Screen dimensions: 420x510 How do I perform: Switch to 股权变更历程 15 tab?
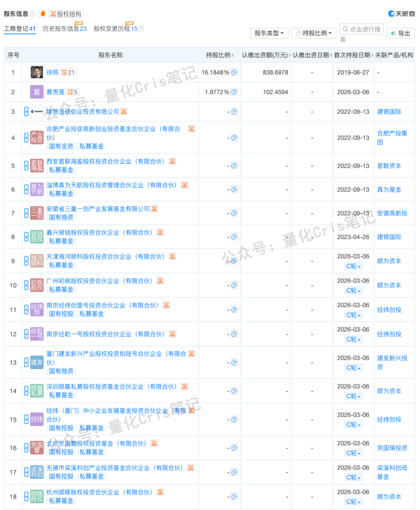[115, 29]
